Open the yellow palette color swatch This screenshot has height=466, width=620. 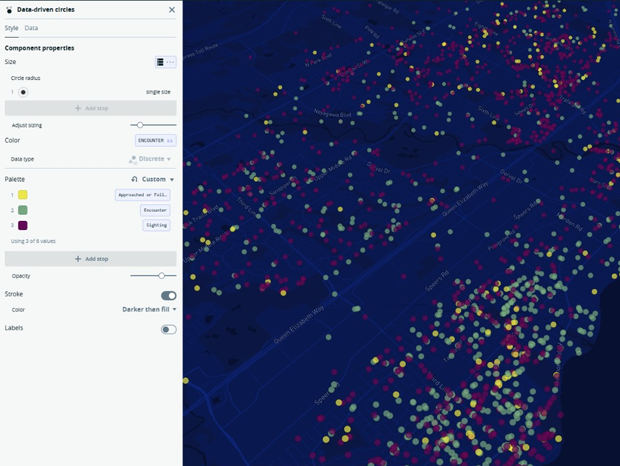click(23, 194)
